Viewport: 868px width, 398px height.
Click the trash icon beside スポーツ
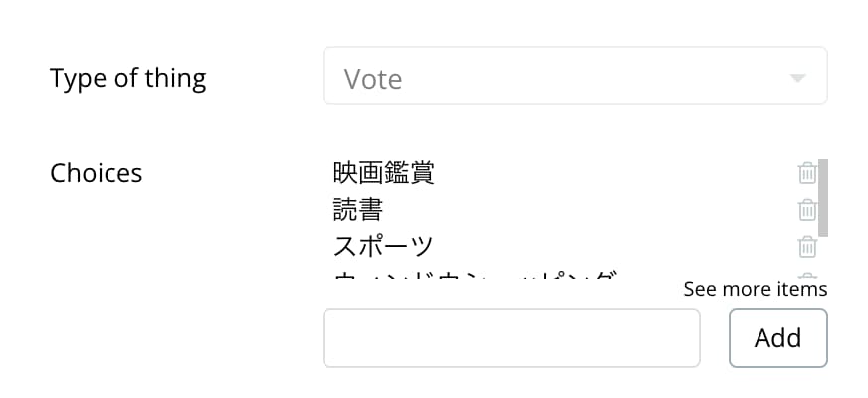807,246
